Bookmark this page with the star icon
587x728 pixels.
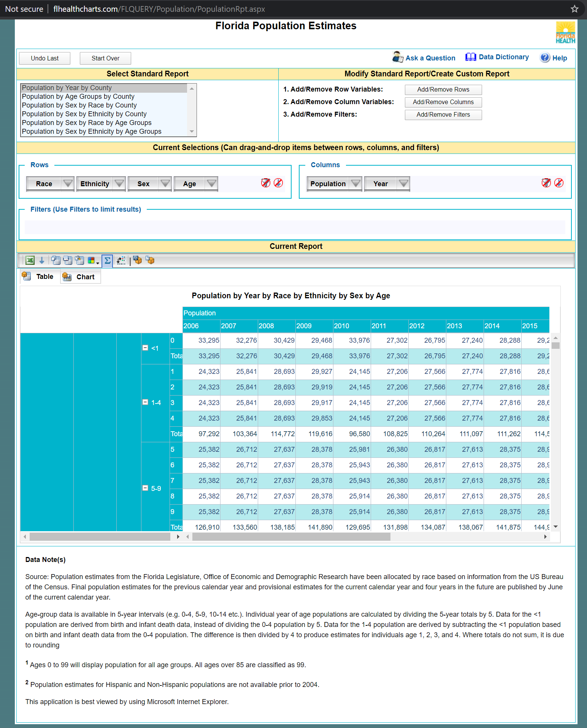pyautogui.click(x=574, y=9)
